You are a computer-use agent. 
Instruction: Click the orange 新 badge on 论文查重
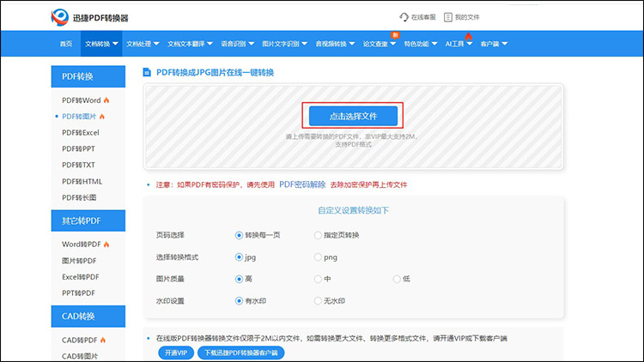tap(395, 35)
